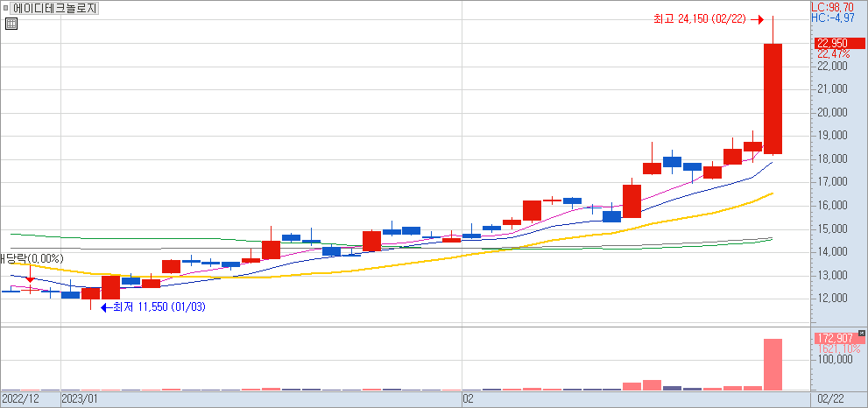Click the HC:-4.97 indicator text
Image resolution: width=868 pixels, height=408 pixels.
click(831, 18)
